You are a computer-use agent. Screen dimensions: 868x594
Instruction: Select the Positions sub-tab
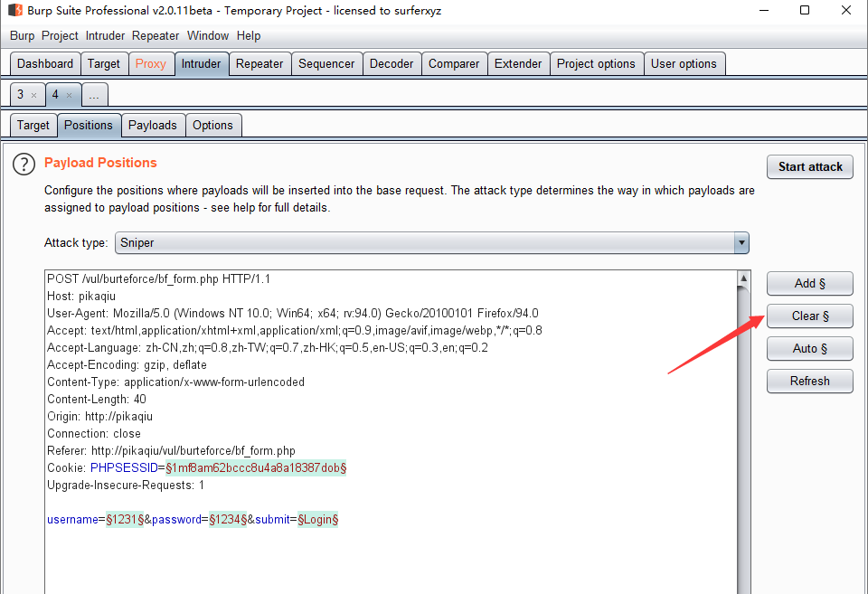pyautogui.click(x=89, y=125)
